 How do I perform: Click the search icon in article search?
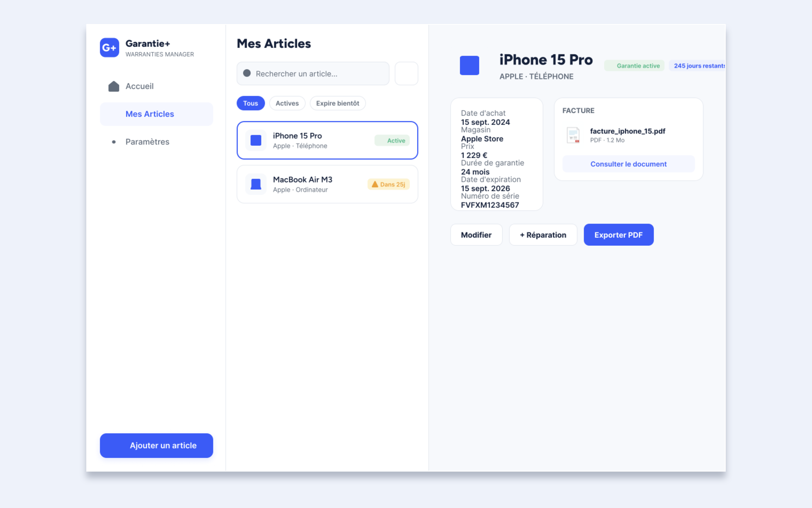coord(247,73)
